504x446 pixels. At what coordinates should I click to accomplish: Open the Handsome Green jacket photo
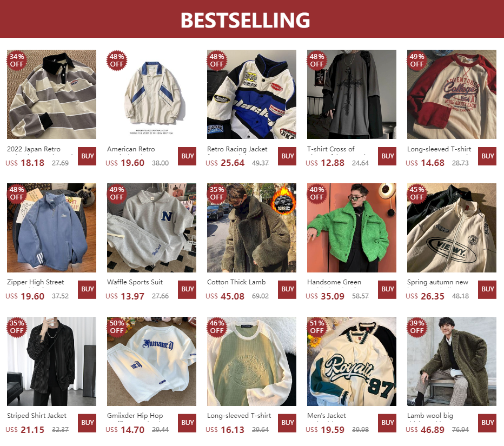(x=352, y=228)
